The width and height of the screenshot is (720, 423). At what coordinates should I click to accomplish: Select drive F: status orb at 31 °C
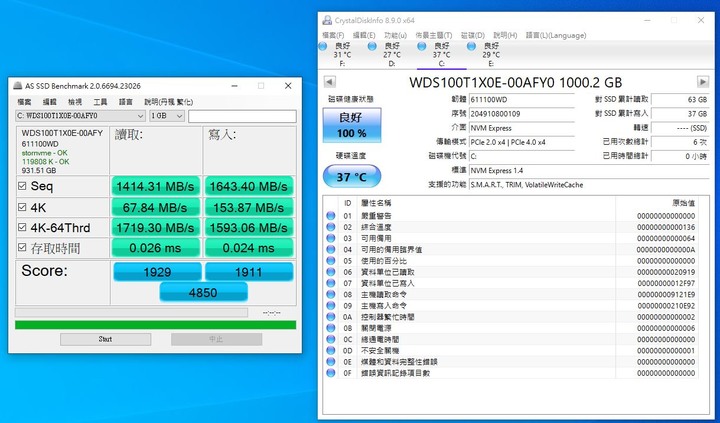[323, 46]
